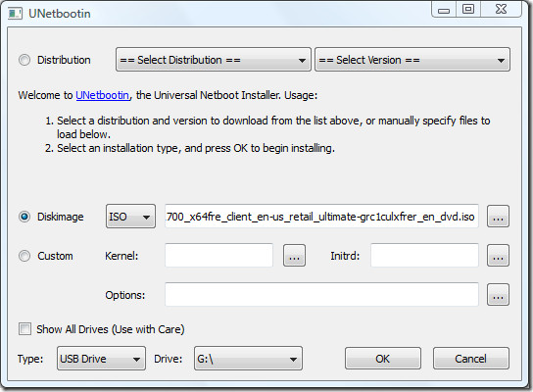Browse for Kernel file with ellipsis button
The width and height of the screenshot is (533, 392).
(294, 256)
